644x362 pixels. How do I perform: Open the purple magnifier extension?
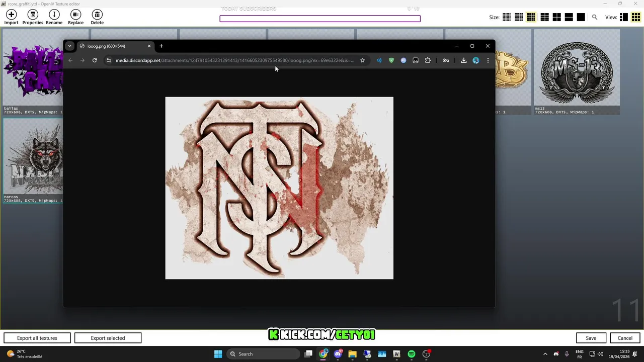pyautogui.click(x=404, y=60)
